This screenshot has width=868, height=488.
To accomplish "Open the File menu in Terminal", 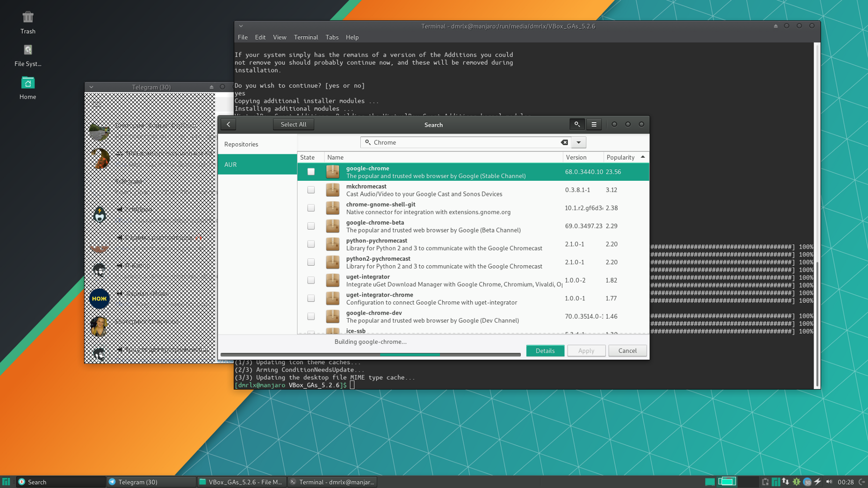I will point(243,37).
